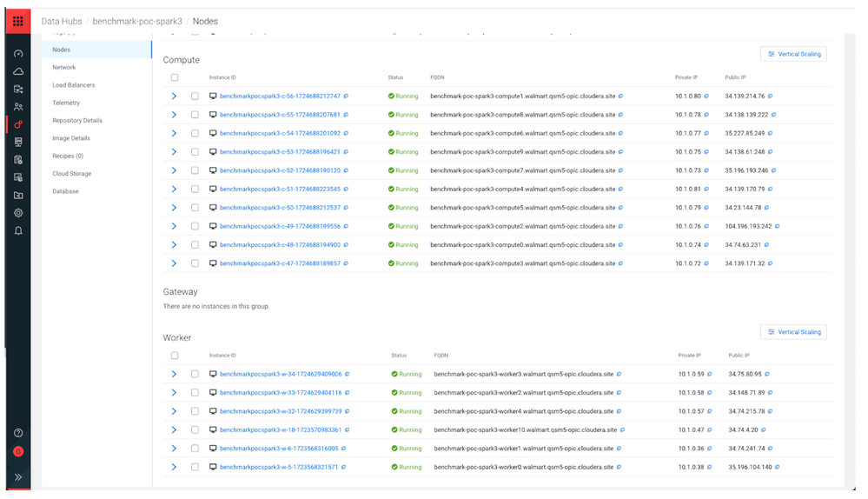Screen dimensions: 868x499
Task: Click Vertical Scaling button for Compute group
Action: [794, 54]
